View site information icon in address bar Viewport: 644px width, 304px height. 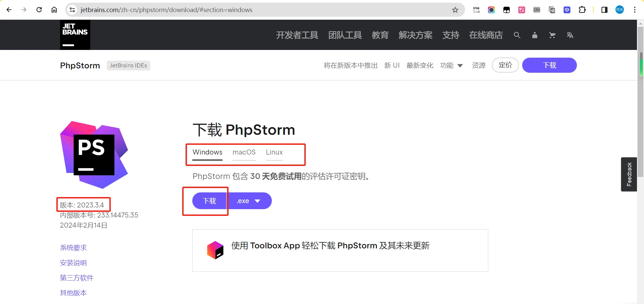coord(72,10)
